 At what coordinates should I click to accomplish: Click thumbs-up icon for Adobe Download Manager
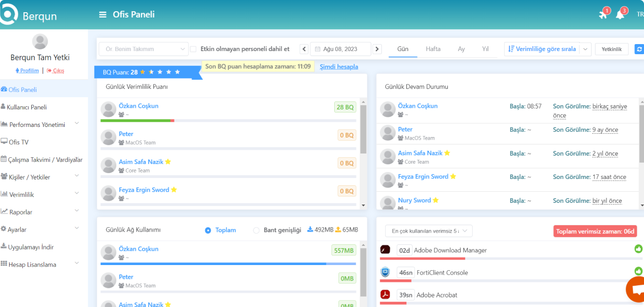tap(638, 249)
